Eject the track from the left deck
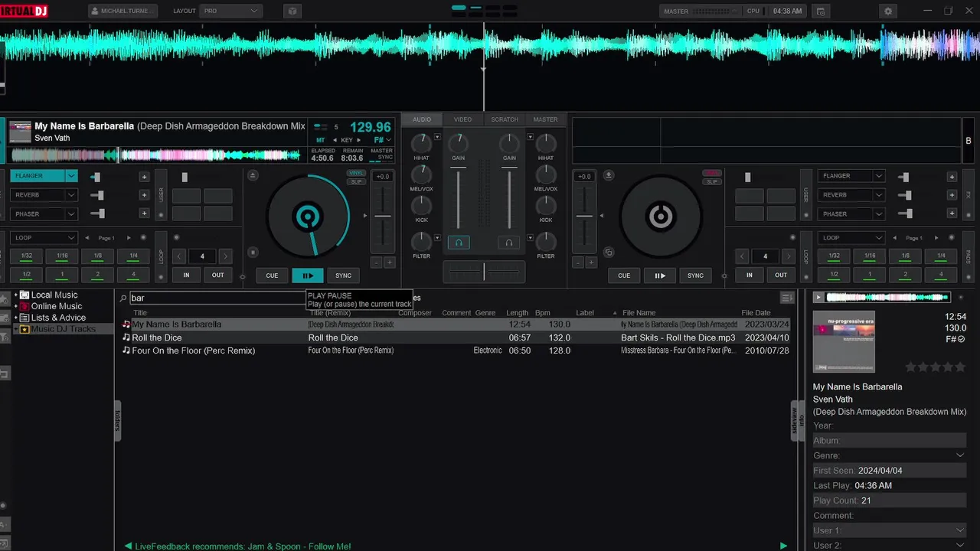 tap(253, 175)
